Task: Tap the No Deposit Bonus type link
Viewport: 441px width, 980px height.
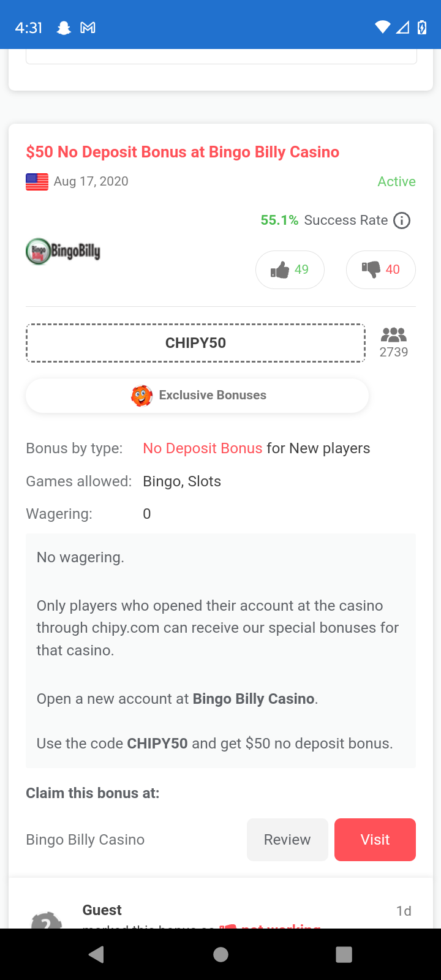Action: coord(202,448)
